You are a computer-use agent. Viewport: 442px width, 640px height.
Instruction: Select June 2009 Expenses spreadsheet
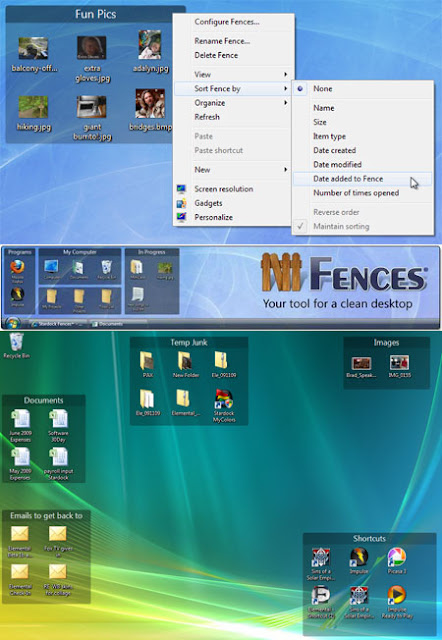21,419
